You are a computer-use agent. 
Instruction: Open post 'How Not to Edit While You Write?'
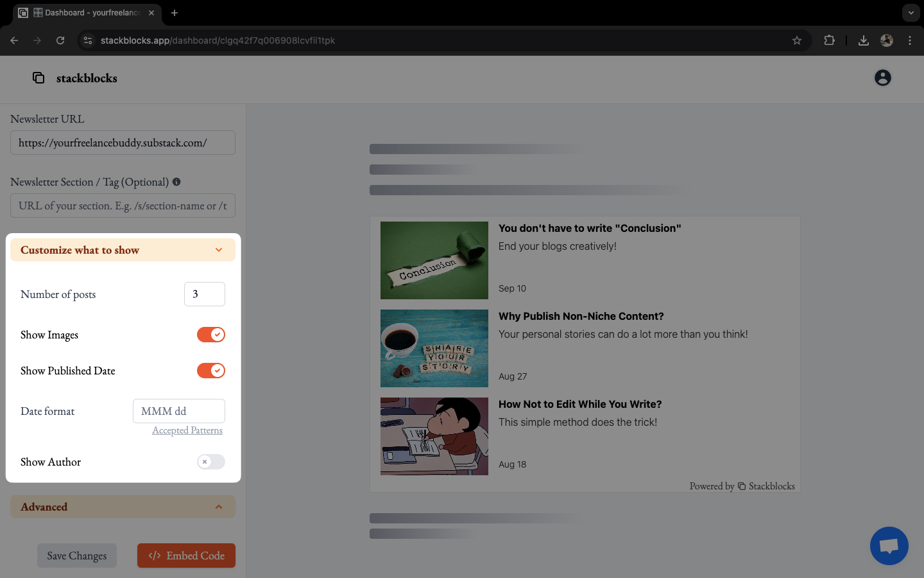tap(580, 404)
